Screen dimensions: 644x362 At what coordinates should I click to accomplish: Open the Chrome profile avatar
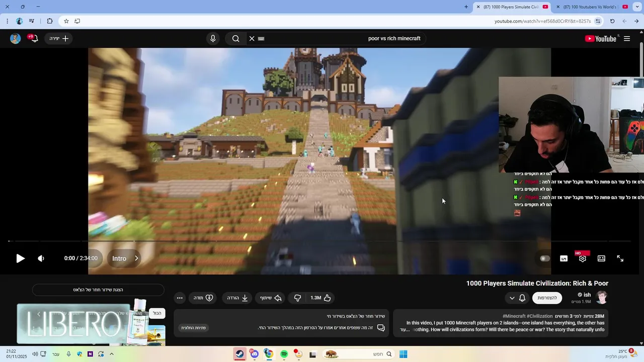[x=19, y=21]
